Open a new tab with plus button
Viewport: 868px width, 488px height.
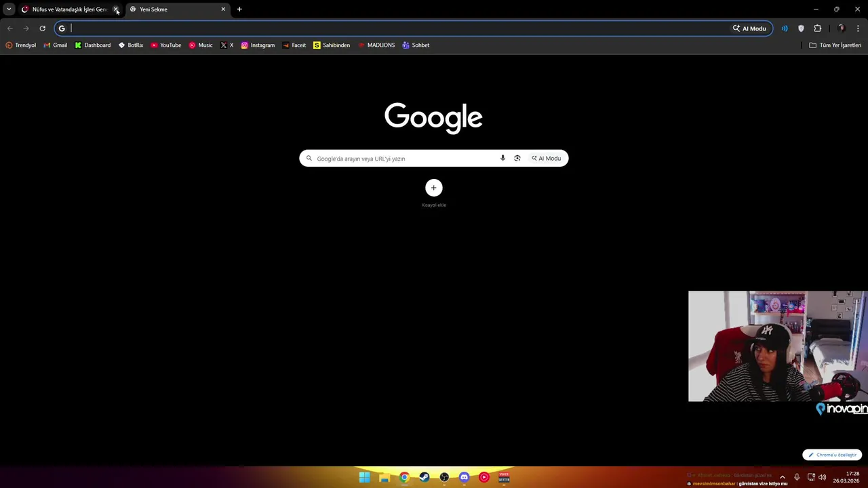239,9
